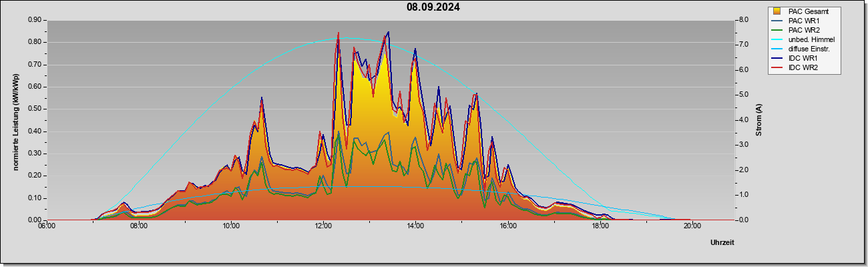Select the PAC WR1 legend entry

(x=803, y=21)
